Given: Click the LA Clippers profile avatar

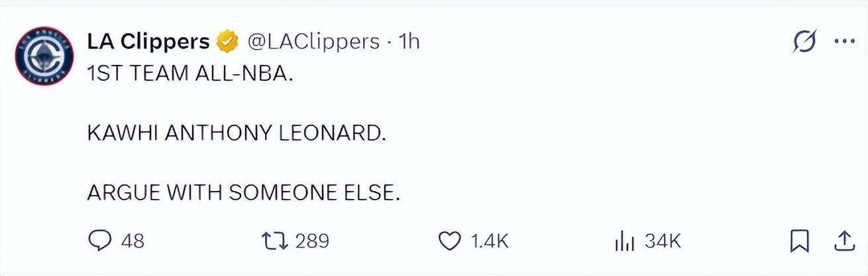Looking at the screenshot, I should [x=44, y=57].
